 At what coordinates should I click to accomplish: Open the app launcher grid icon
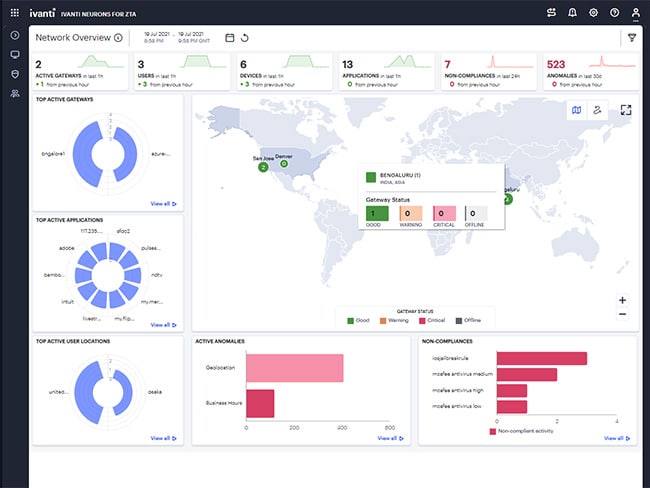[15, 13]
